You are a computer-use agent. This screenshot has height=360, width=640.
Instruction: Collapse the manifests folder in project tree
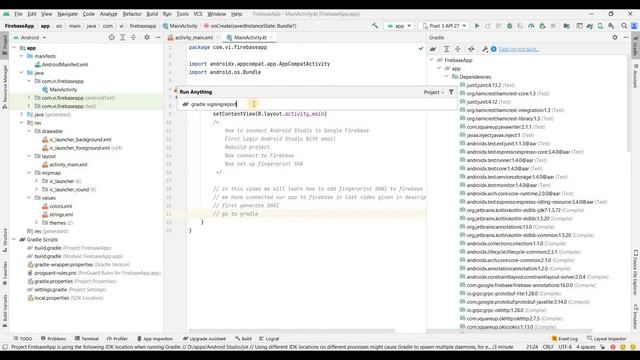pyautogui.click(x=22, y=56)
